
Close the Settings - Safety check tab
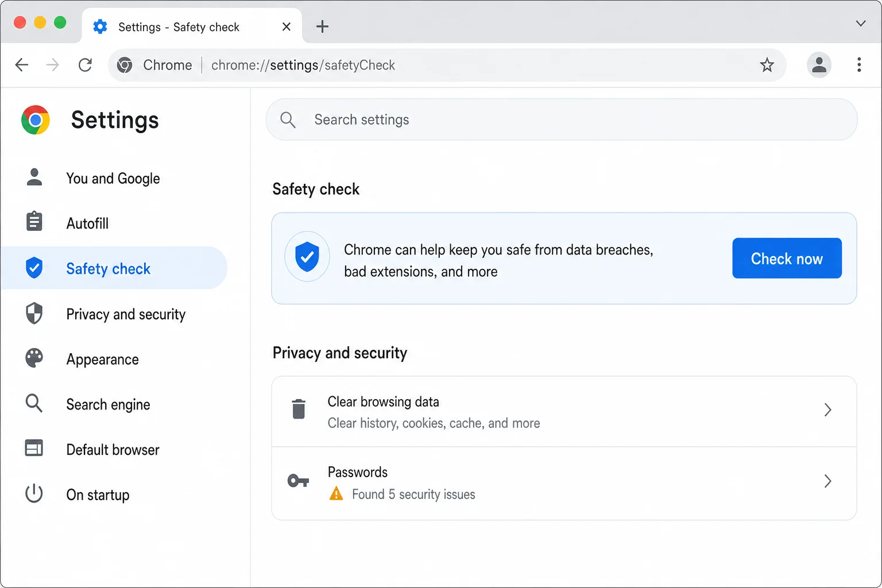[x=287, y=27]
